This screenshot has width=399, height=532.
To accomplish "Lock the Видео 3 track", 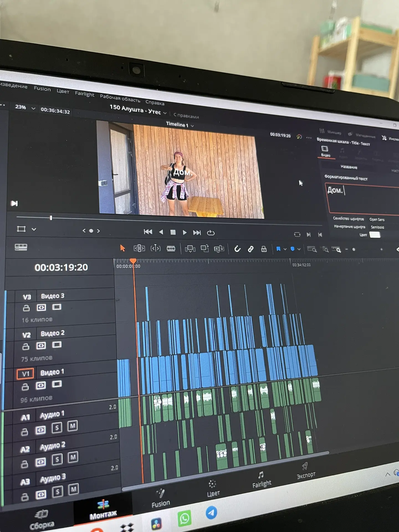I will pyautogui.click(x=26, y=308).
